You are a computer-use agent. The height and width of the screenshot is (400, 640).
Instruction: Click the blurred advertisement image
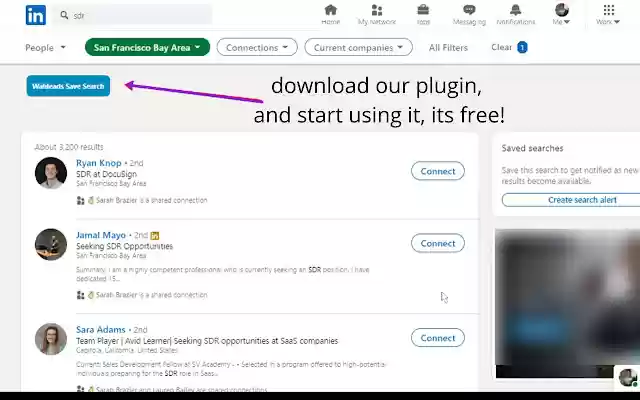point(567,304)
